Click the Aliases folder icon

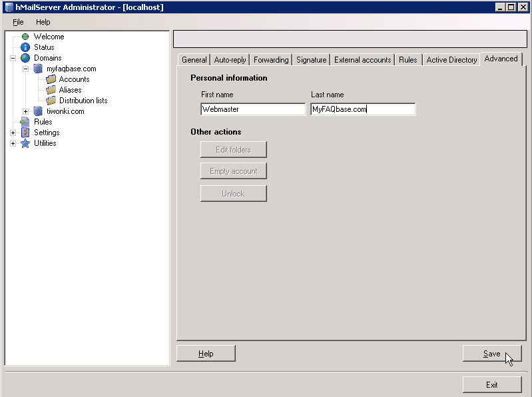[51, 90]
